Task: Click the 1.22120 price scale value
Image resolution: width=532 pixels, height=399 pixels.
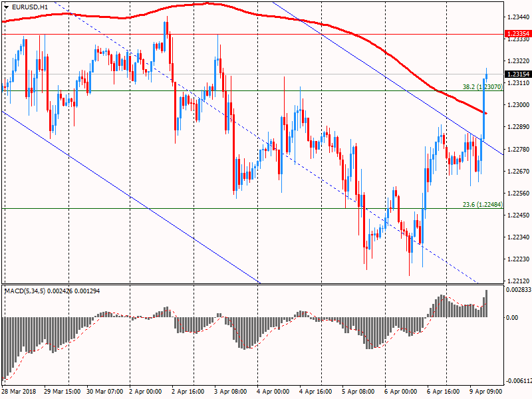Action: tap(519, 281)
